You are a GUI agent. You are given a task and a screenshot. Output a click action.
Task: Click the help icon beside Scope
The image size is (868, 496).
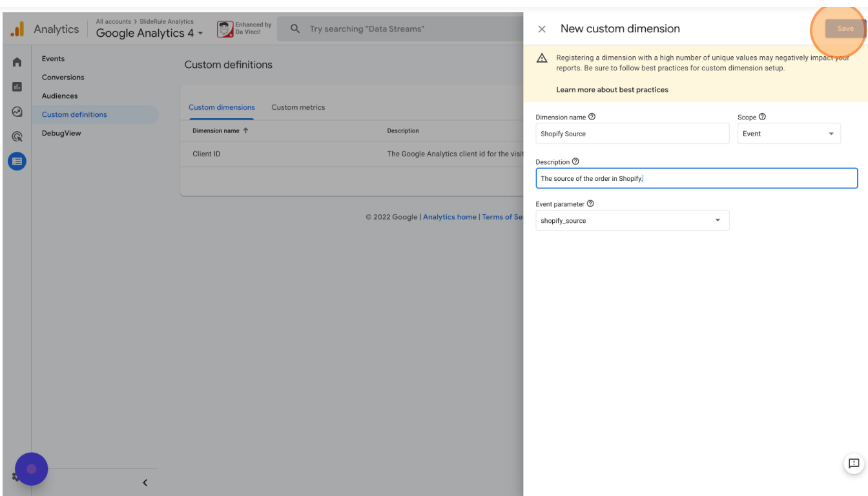tap(762, 117)
